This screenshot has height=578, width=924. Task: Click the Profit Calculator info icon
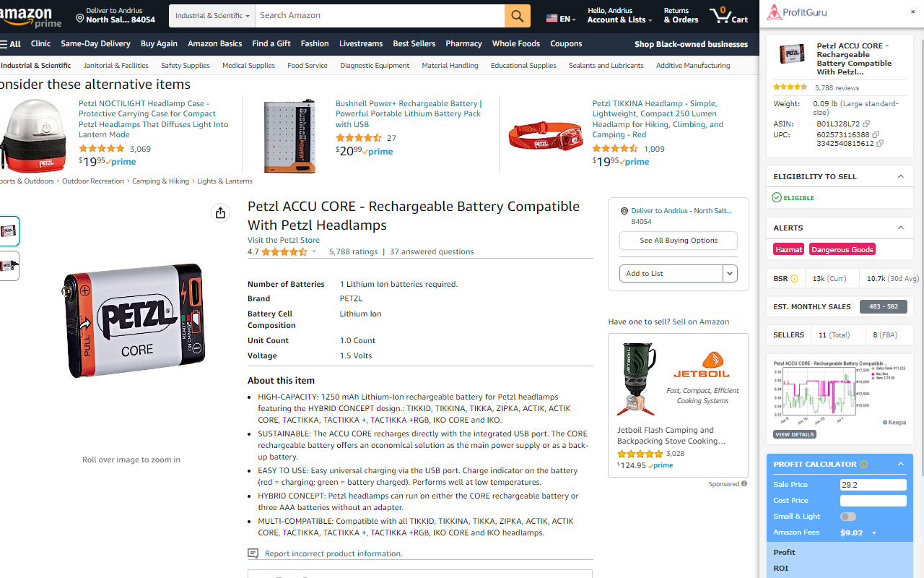pos(864,465)
